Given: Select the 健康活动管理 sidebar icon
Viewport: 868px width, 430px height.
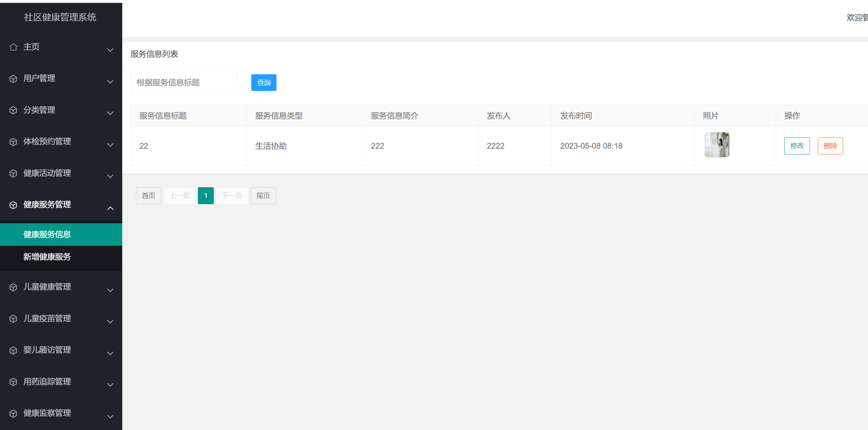Looking at the screenshot, I should pyautogui.click(x=13, y=173).
